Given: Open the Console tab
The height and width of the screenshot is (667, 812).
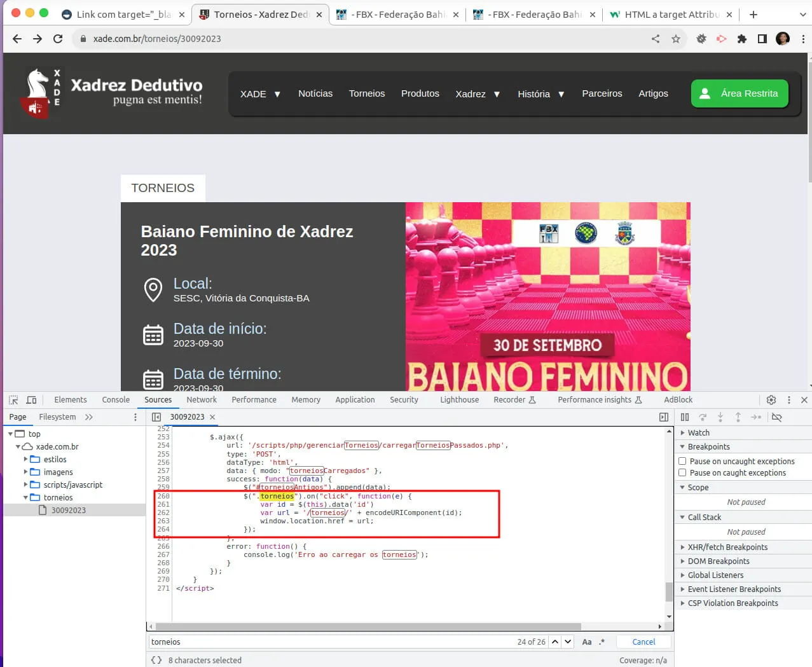Looking at the screenshot, I should click(116, 400).
